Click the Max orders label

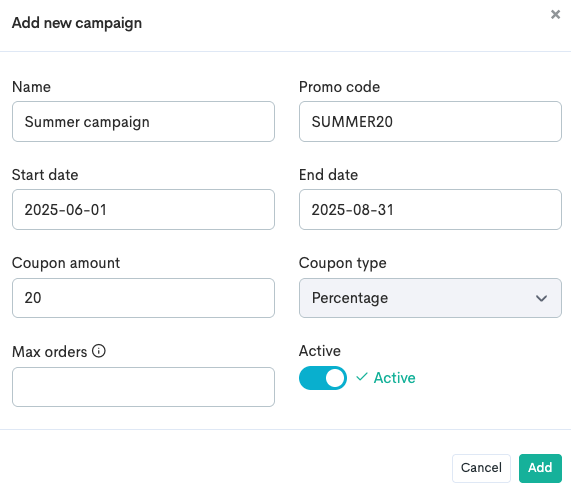(x=50, y=352)
